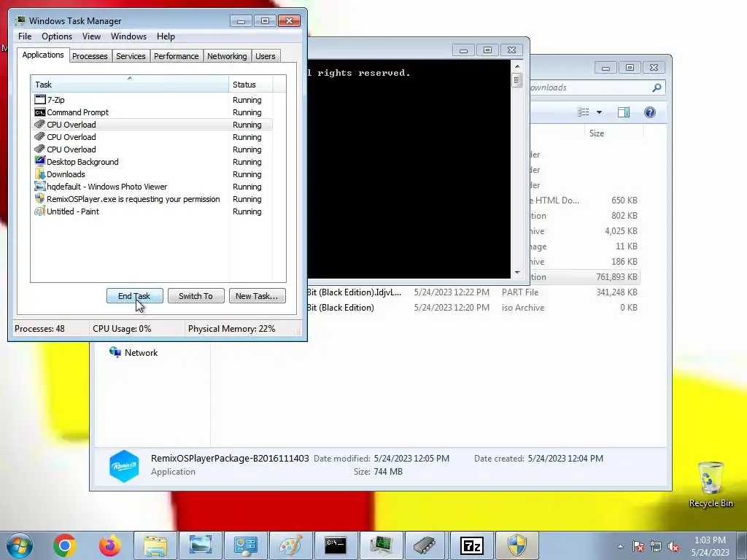
Task: Expand the Explorer change view dropdown arrow
Action: (x=600, y=112)
